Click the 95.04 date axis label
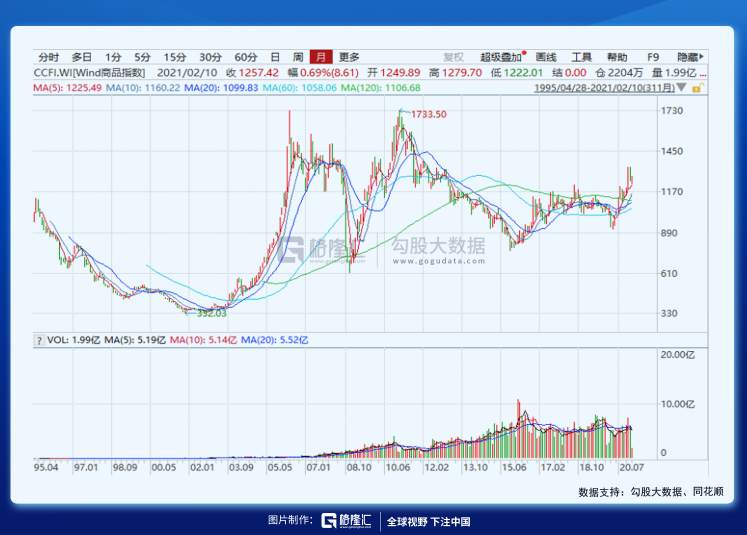This screenshot has height=535, width=747. (x=46, y=467)
